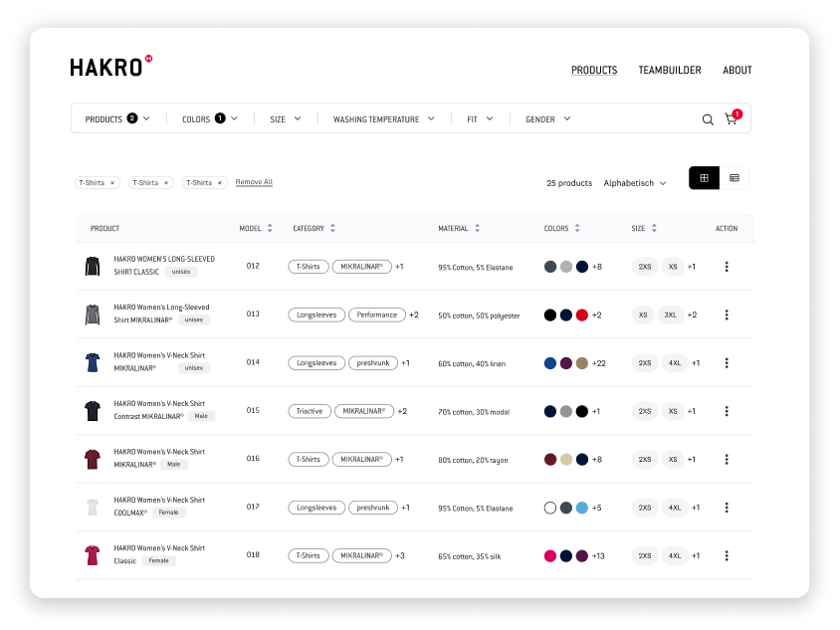840x630 pixels.
Task: Open the action menu for model 012
Action: (727, 266)
